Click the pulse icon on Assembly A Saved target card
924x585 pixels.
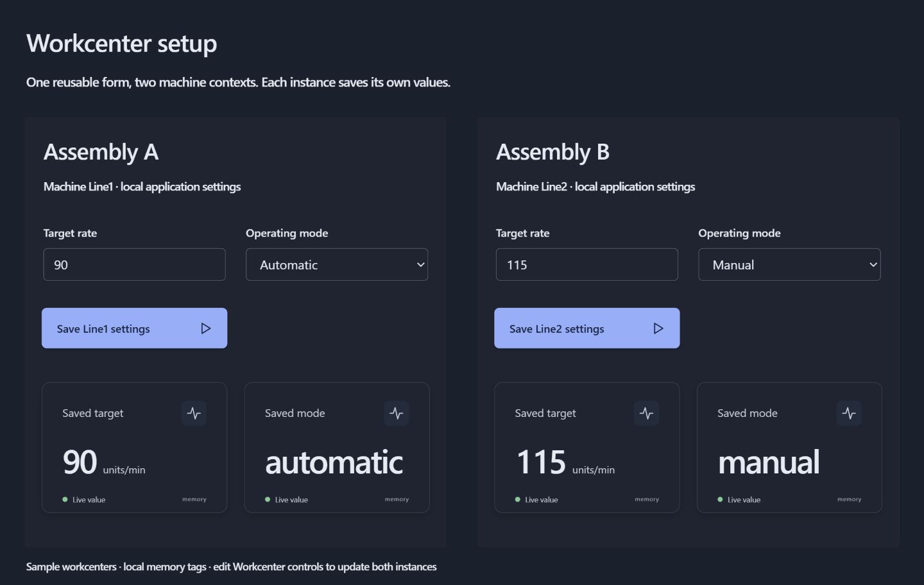194,413
